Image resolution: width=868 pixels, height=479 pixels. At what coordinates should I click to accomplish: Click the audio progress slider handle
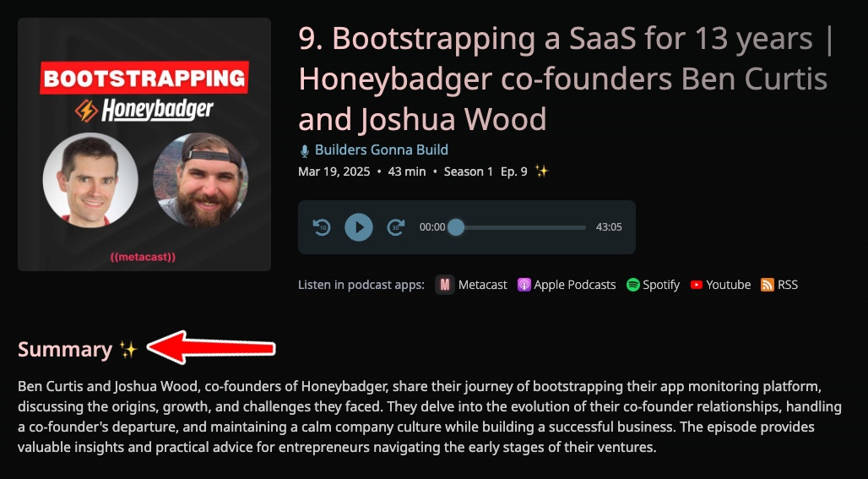(x=456, y=227)
